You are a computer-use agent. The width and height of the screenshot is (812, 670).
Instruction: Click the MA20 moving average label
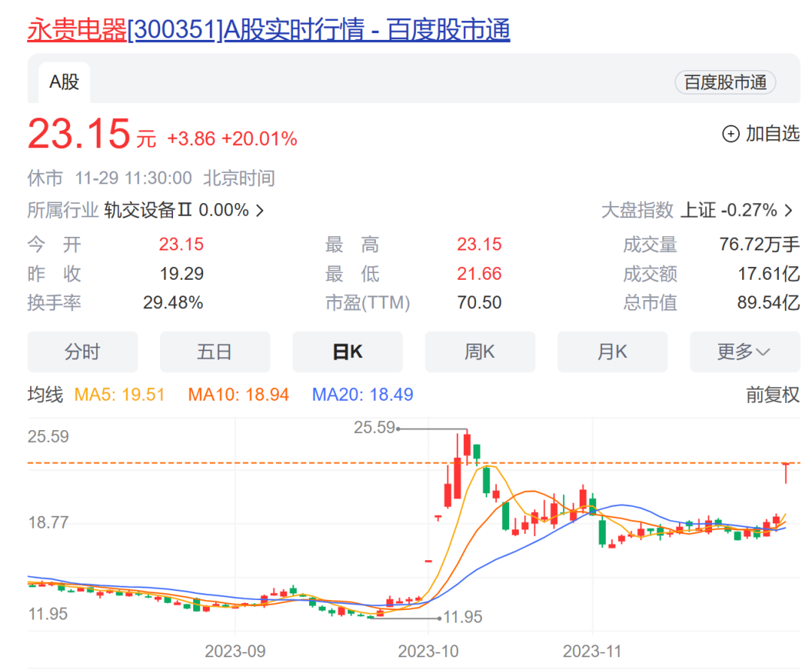click(362, 395)
